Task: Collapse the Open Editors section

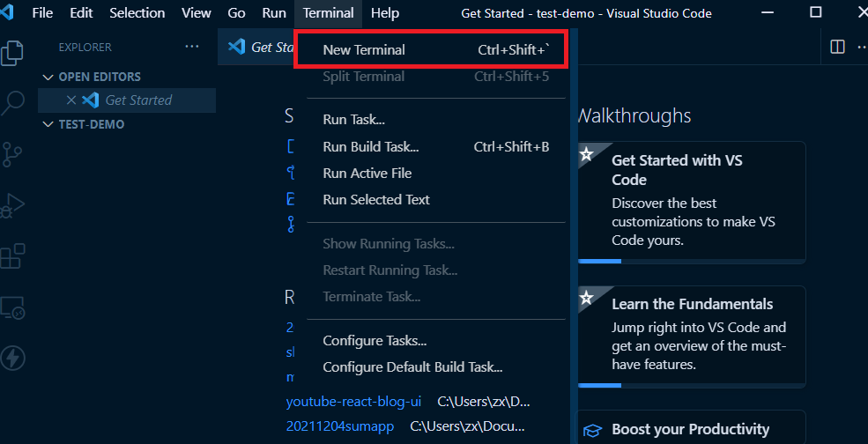Action: tap(48, 77)
